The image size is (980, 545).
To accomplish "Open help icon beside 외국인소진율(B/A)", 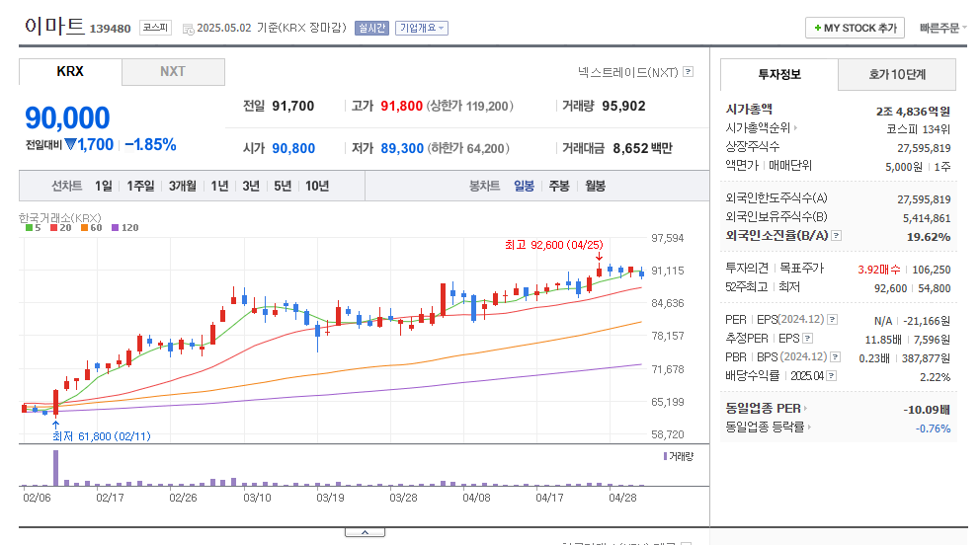I will pos(836,235).
